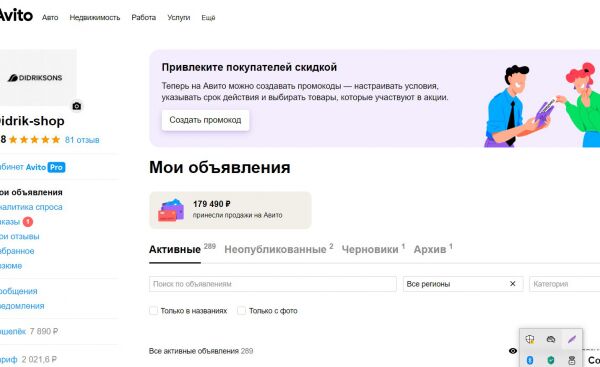Click the 'Мои объявления' page heading
The image size is (600, 367).
pos(220,167)
